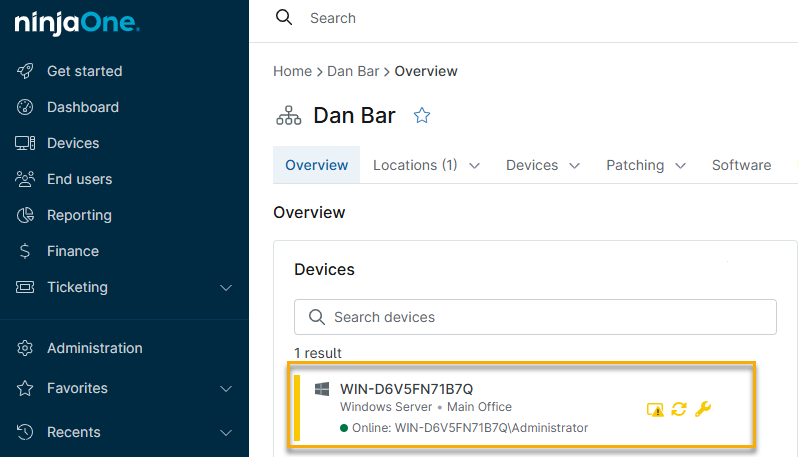
Task: Click the NinjaOne logo
Action: point(77,24)
